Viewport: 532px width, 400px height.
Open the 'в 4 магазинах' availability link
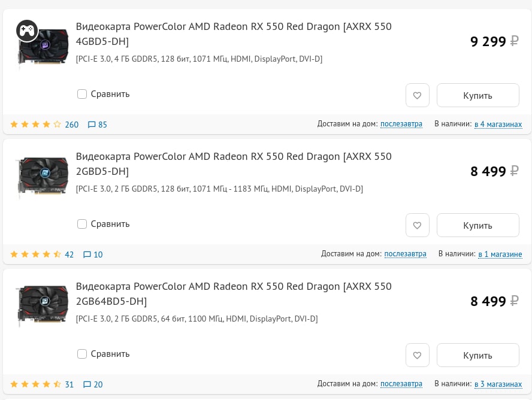click(x=498, y=124)
